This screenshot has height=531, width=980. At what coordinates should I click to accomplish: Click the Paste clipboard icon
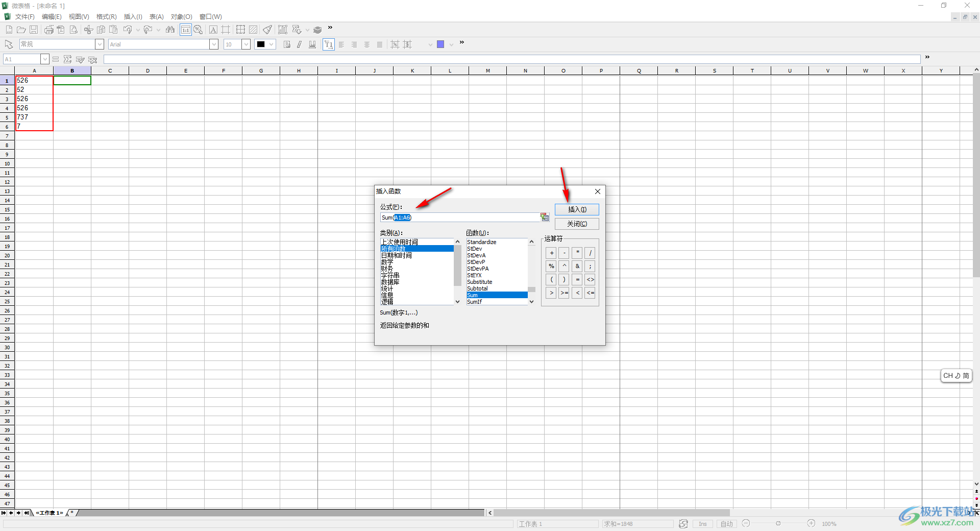tap(113, 30)
